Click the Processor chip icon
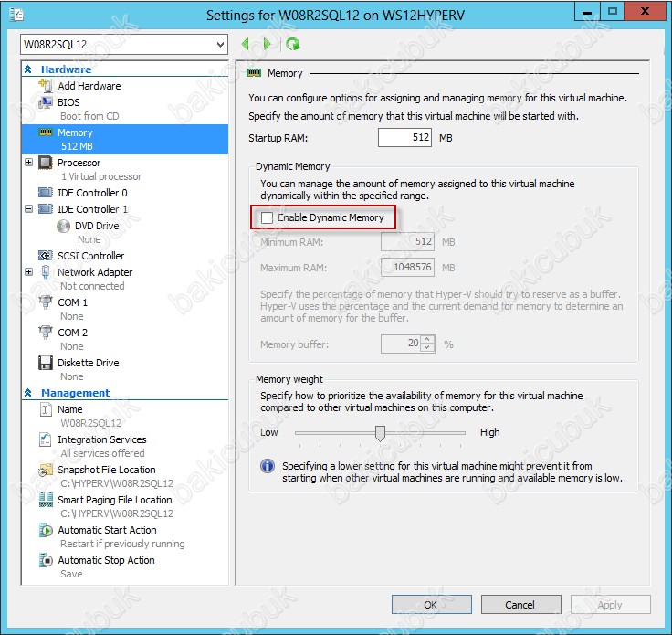Screen dimensions: 672x635 [46, 163]
